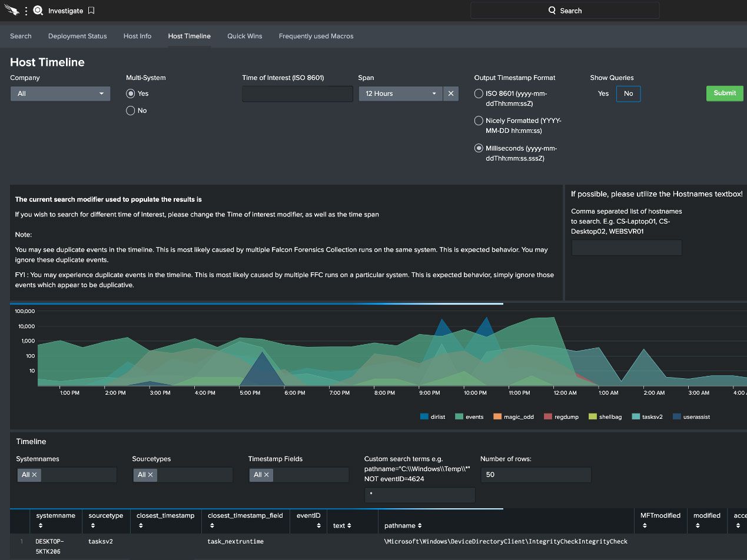Open the vertical dots menu
Image resolution: width=747 pixels, height=560 pixels.
[26, 11]
